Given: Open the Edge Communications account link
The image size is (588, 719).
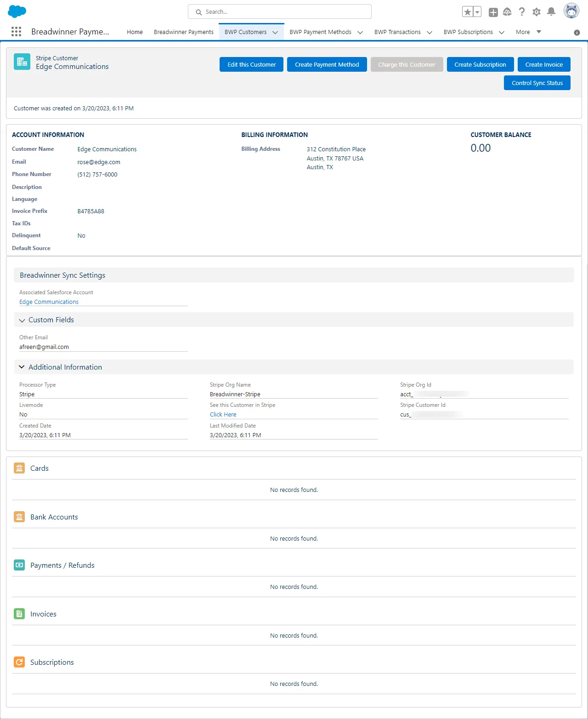Looking at the screenshot, I should click(x=49, y=302).
